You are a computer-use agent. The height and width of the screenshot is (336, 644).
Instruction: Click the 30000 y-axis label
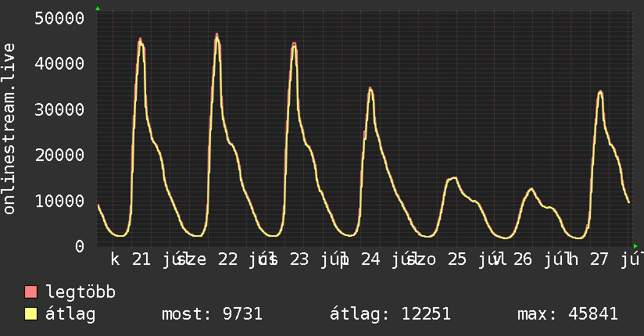pos(59,109)
